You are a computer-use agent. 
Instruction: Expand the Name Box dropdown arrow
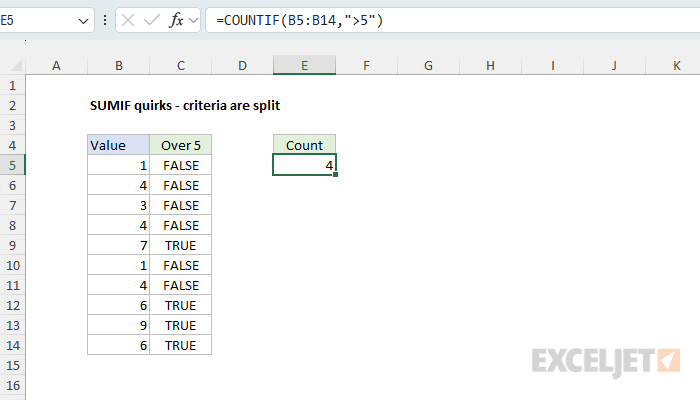click(83, 21)
